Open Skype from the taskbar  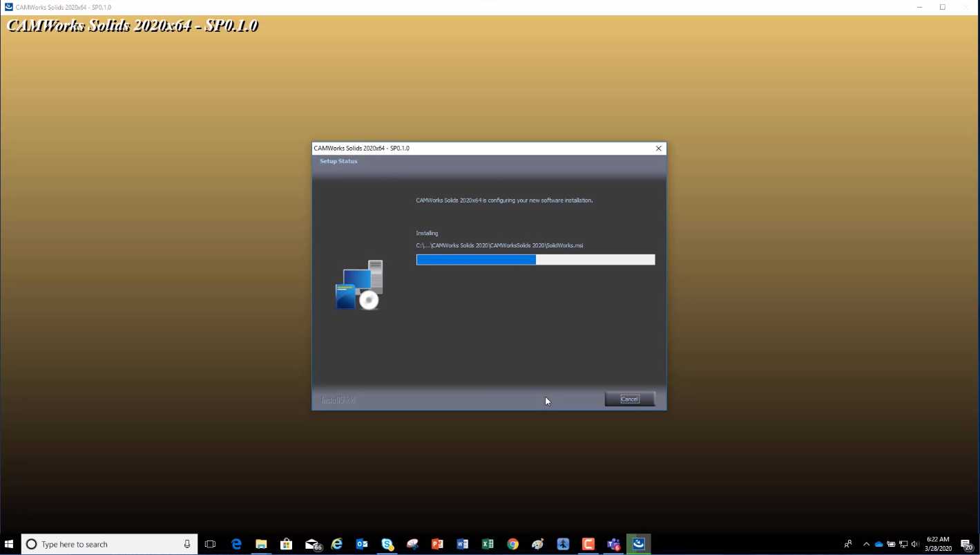click(x=387, y=544)
